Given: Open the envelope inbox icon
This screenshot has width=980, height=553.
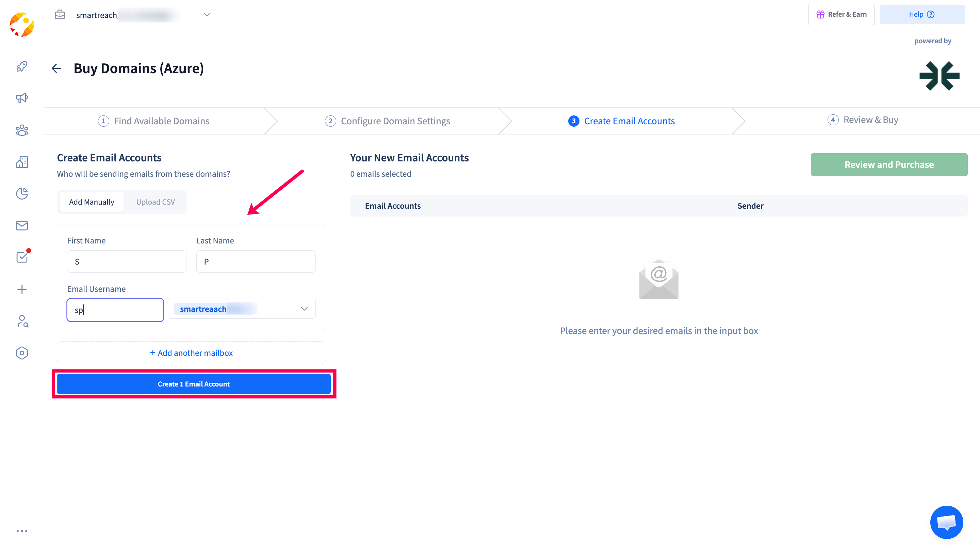Looking at the screenshot, I should tap(22, 226).
